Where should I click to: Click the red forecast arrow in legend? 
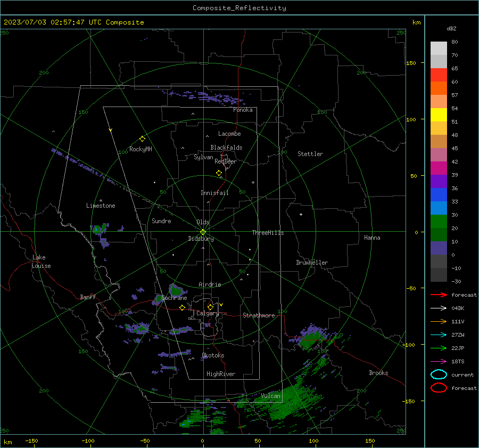(x=439, y=295)
